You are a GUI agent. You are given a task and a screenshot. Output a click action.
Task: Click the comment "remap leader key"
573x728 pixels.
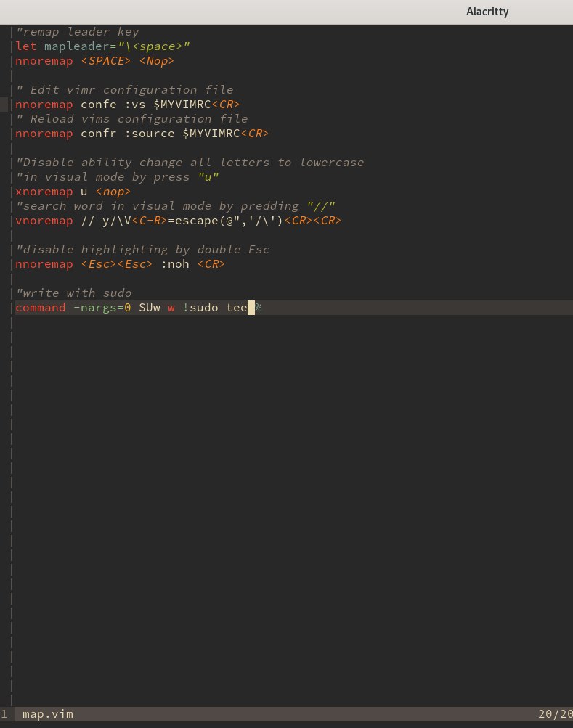point(77,32)
